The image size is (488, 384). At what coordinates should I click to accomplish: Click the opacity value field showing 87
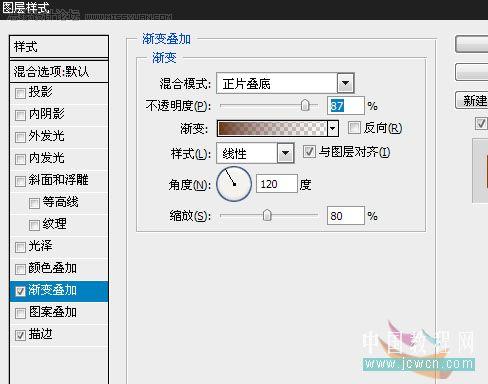coord(346,106)
